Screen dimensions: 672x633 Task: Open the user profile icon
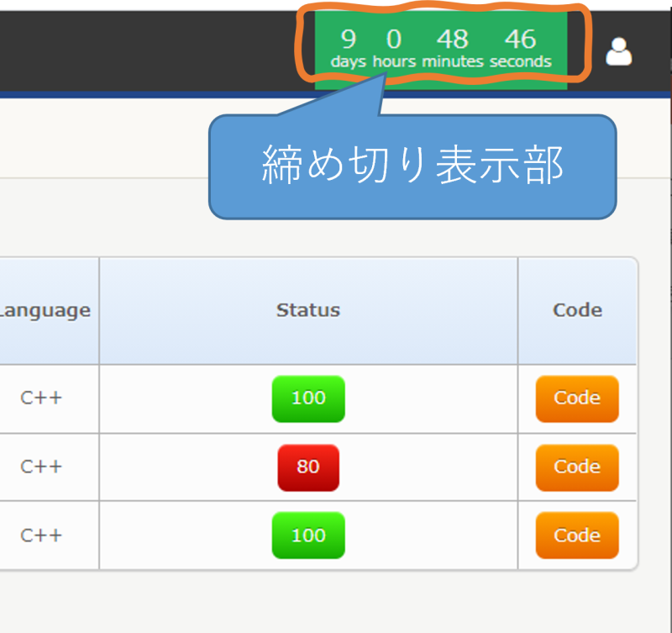coord(619,52)
